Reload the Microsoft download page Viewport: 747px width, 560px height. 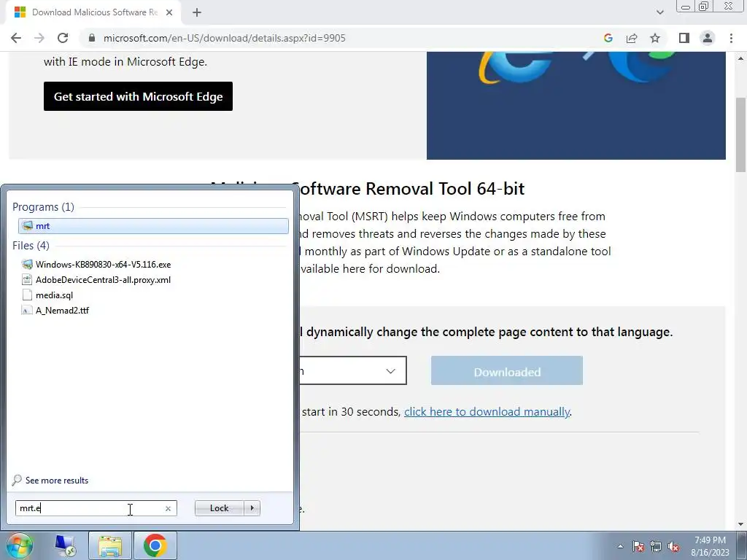(63, 38)
